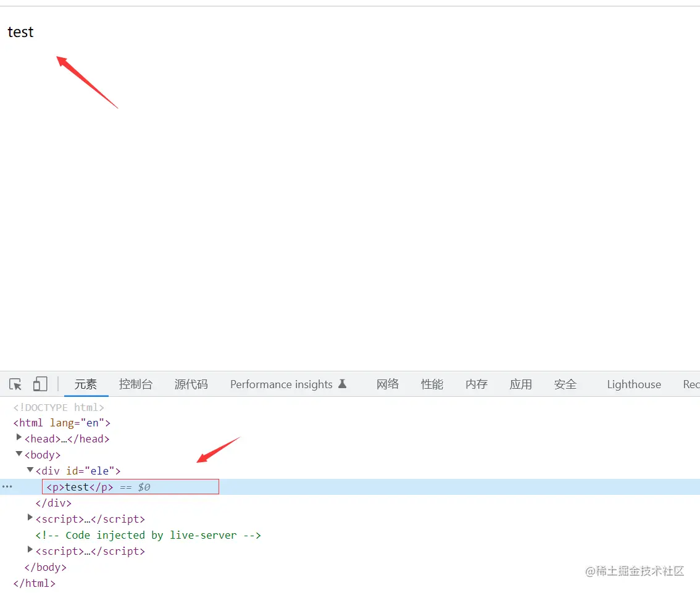Open the 安全 tab
This screenshot has width=700, height=593.
click(x=565, y=384)
